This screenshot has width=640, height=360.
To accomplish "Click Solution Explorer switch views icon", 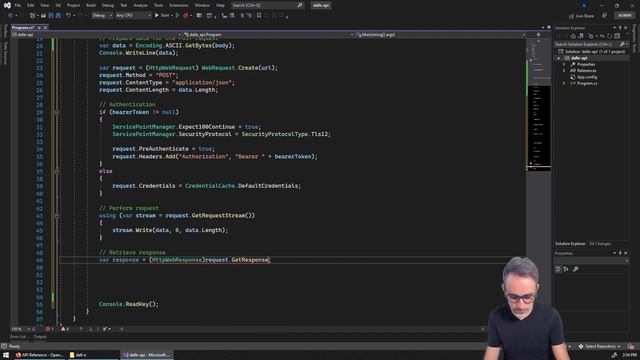I will coord(580,36).
